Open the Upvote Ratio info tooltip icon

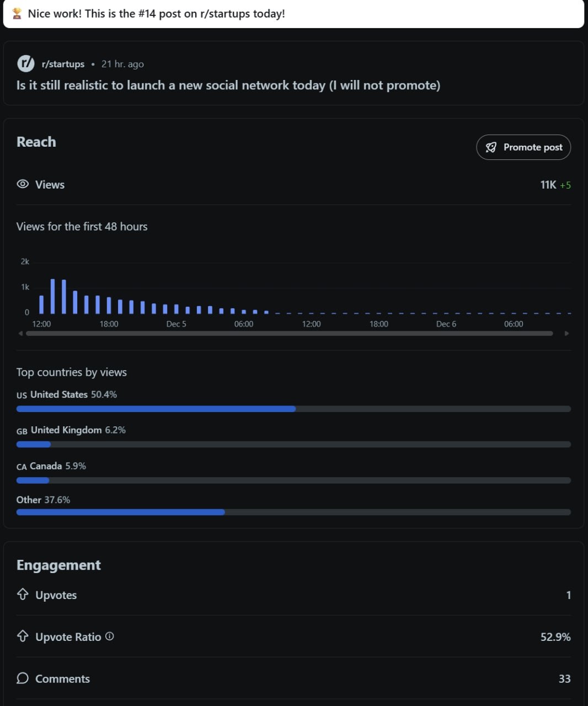click(110, 637)
